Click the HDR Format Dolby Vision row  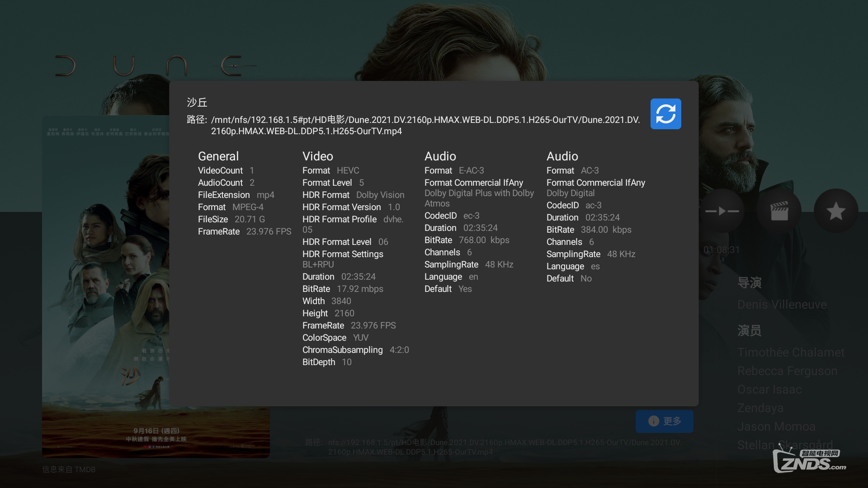point(354,195)
